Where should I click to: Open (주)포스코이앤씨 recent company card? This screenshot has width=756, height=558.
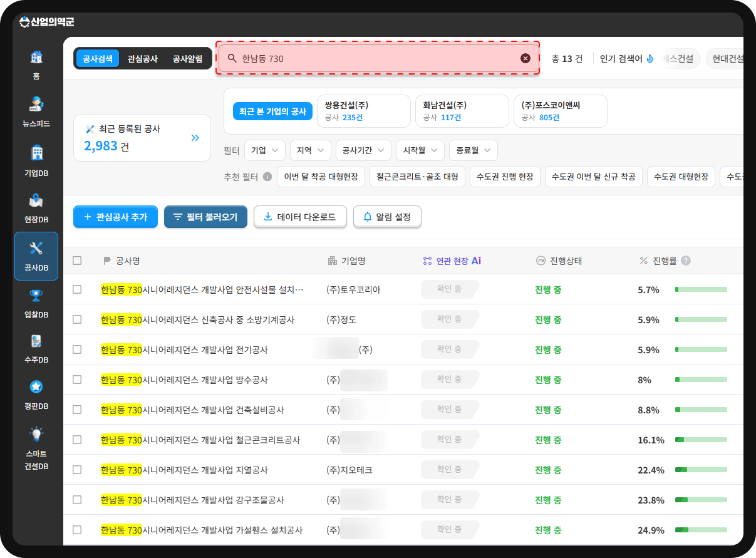tap(561, 111)
